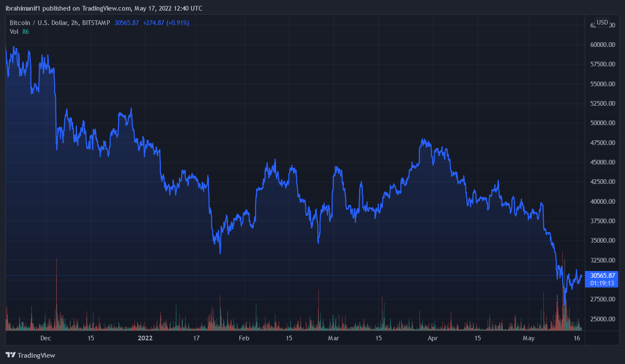The image size is (625, 364).
Task: Click the 35000.00 price axis label
Action: click(602, 241)
